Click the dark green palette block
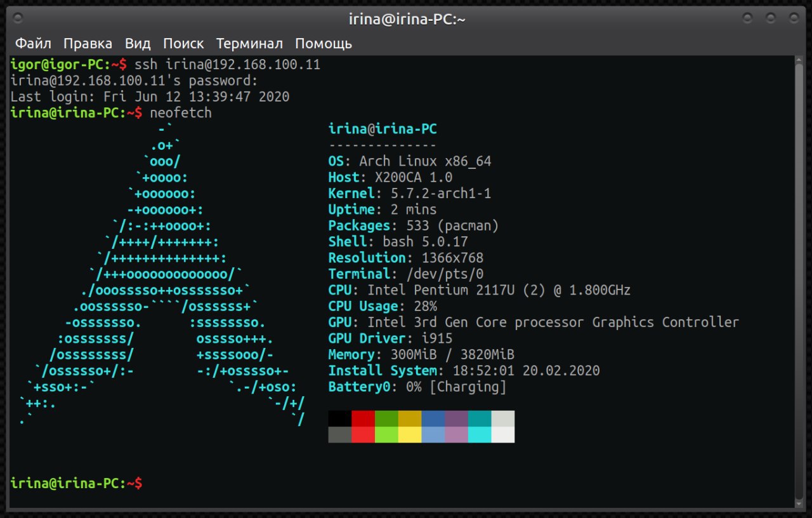 [x=386, y=418]
